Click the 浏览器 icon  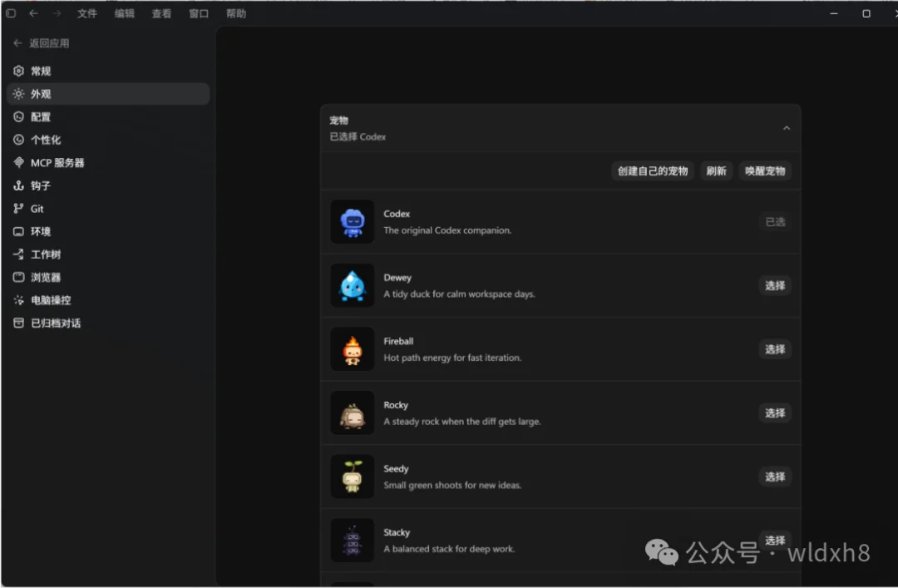(x=18, y=278)
